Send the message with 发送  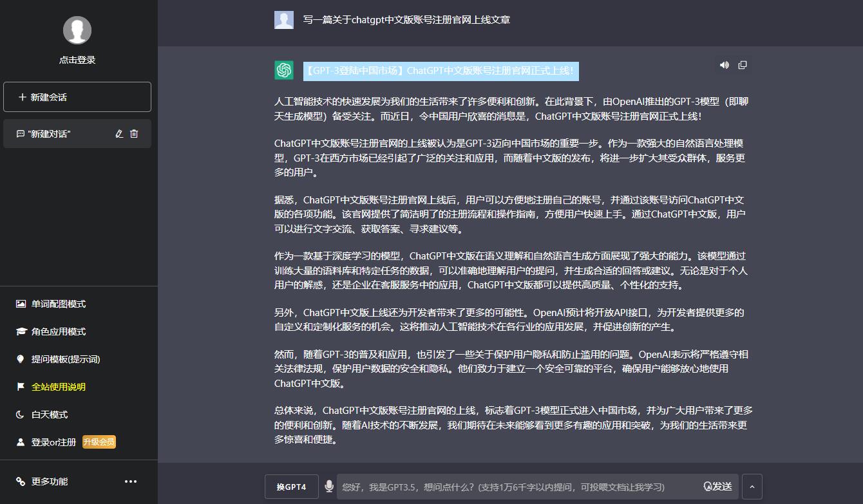[718, 487]
